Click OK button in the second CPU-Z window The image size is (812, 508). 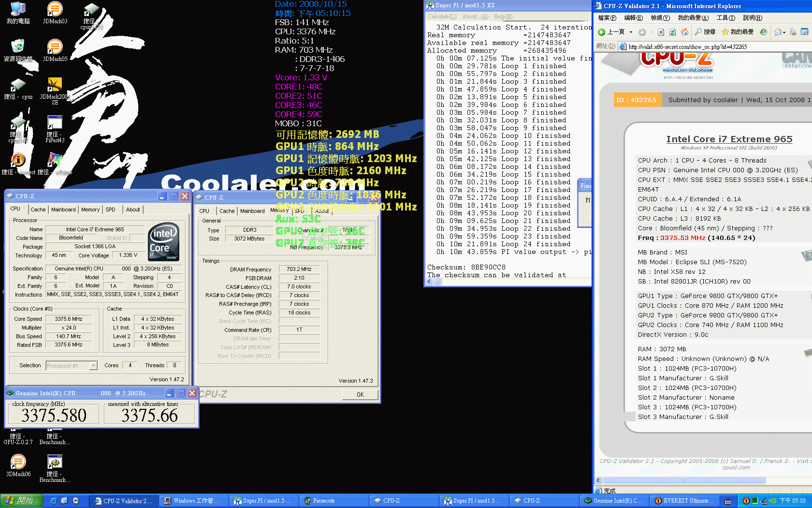pyautogui.click(x=360, y=395)
